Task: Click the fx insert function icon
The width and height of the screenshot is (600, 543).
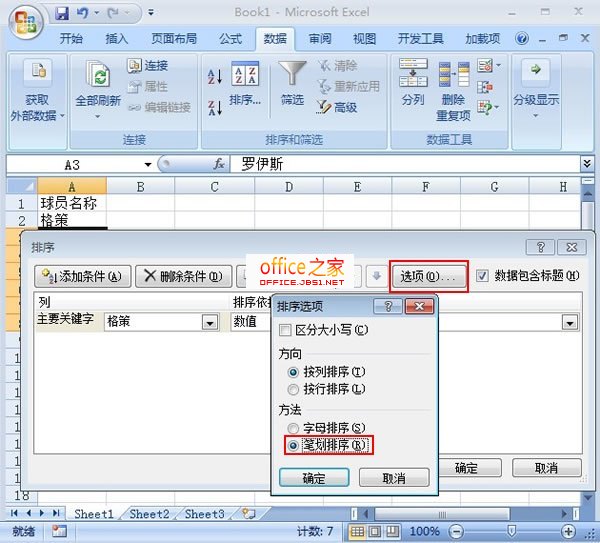Action: 219,165
